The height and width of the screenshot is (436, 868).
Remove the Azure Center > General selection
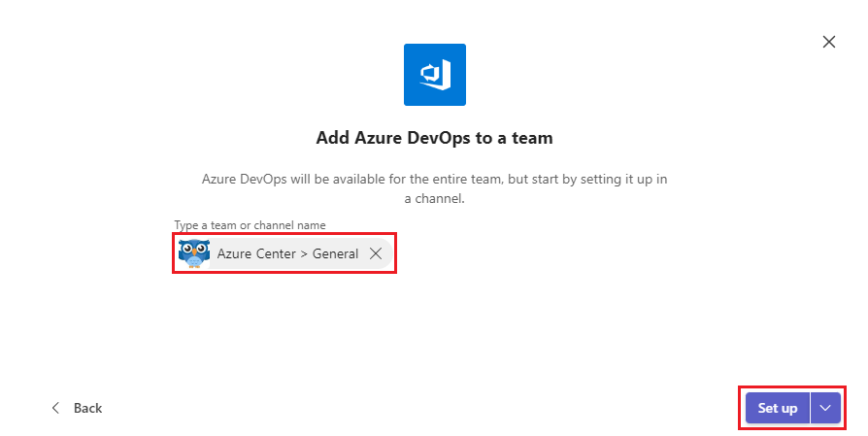(376, 253)
